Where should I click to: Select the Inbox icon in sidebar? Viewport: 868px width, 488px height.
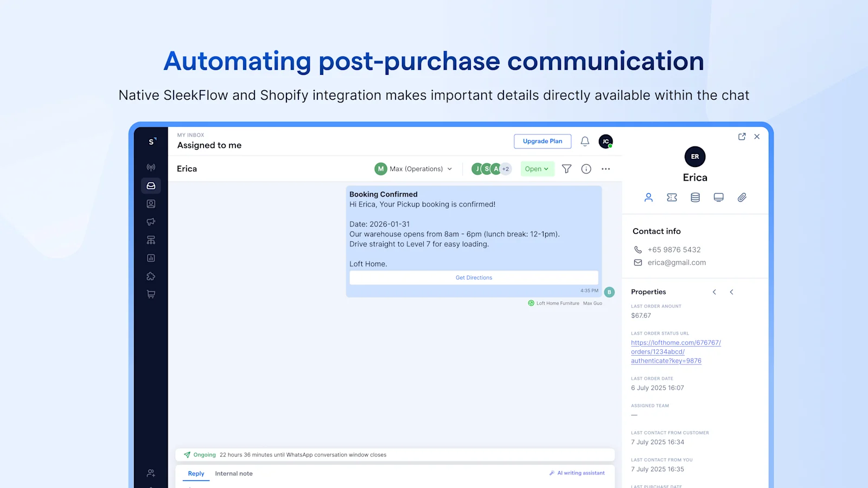tap(151, 185)
